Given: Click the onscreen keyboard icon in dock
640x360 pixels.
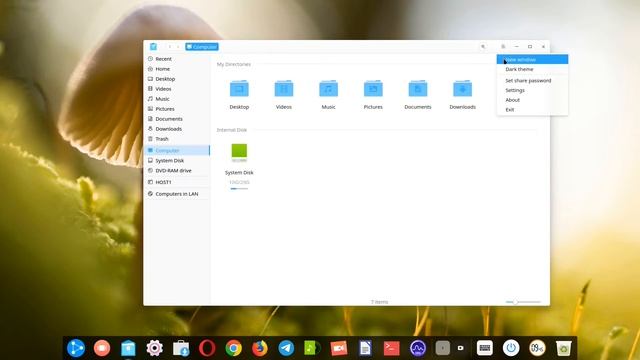Looking at the screenshot, I should tap(485, 348).
